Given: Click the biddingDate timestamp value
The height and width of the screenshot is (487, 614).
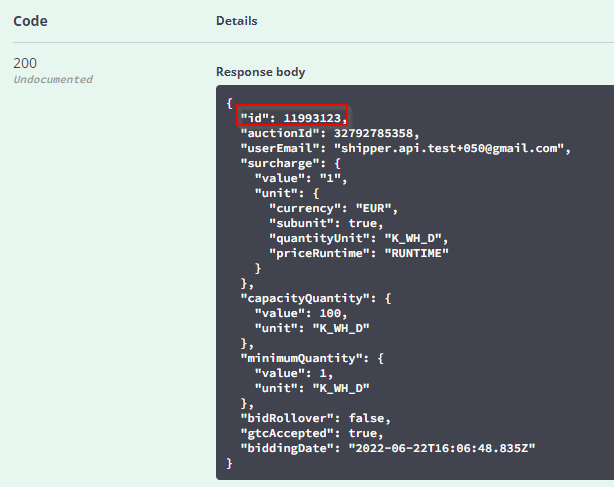Looking at the screenshot, I should tap(440, 448).
